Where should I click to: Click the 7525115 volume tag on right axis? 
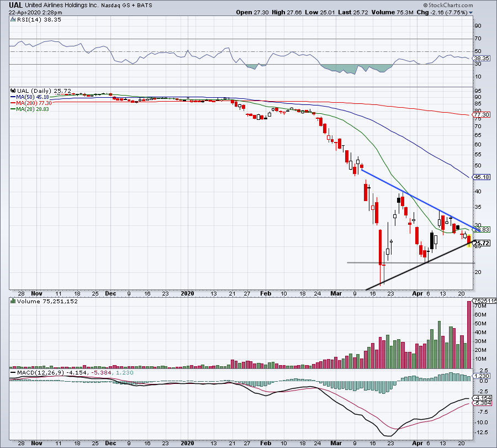click(x=485, y=301)
